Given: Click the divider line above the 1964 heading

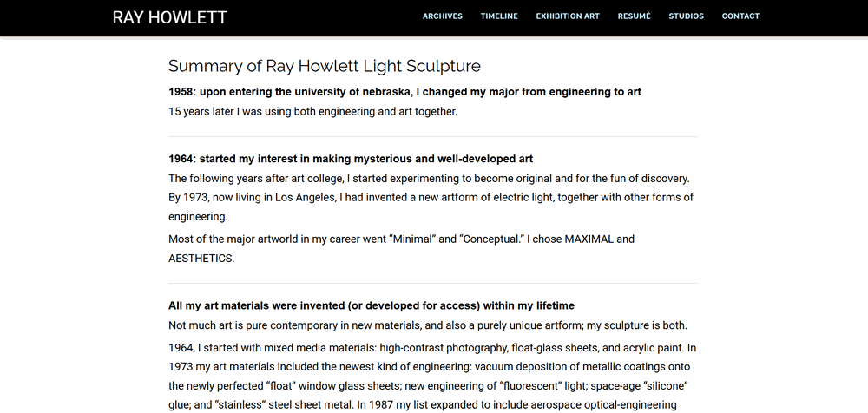Looking at the screenshot, I should point(432,136).
